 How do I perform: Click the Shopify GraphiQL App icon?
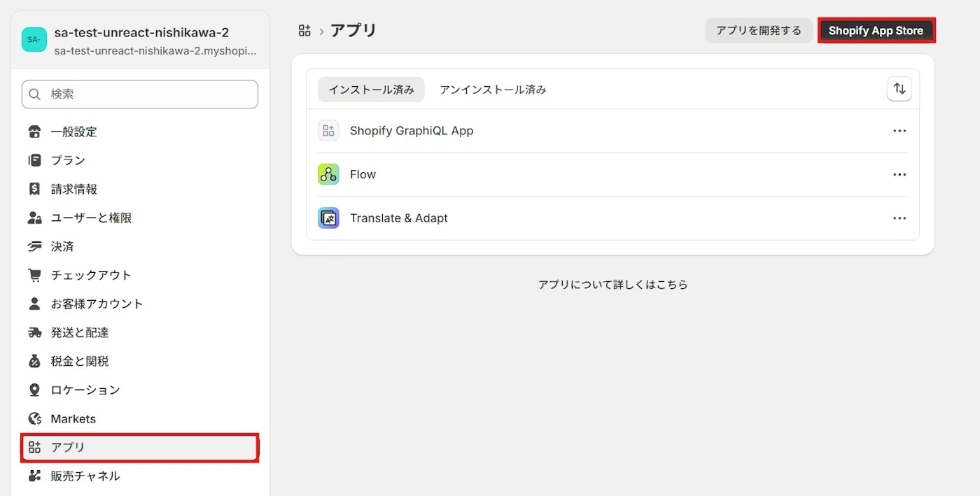pos(328,130)
